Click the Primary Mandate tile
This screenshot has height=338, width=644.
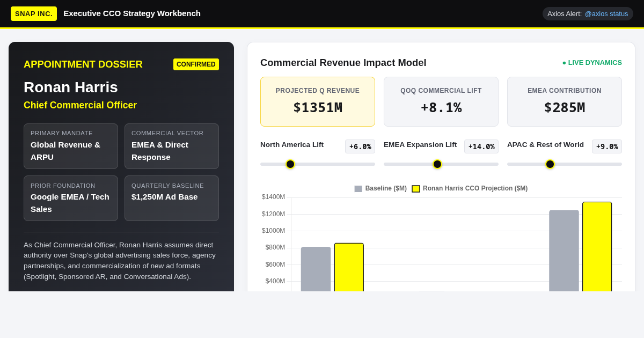pos(71,146)
